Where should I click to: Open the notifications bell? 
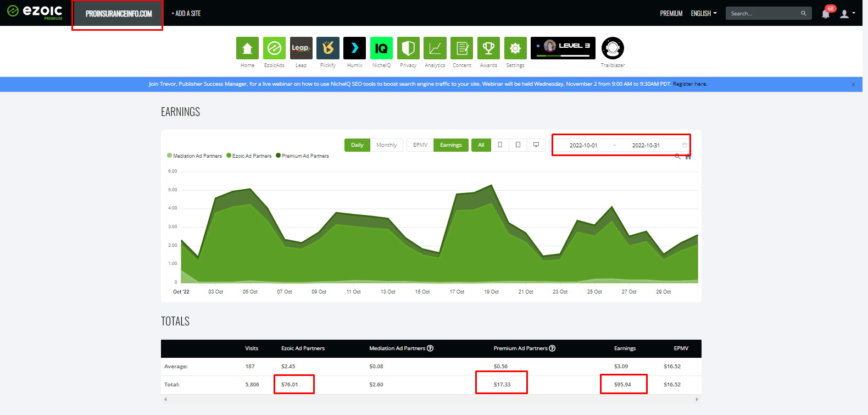tap(826, 14)
